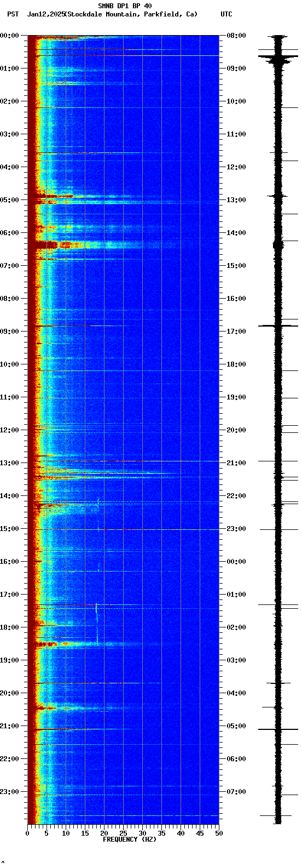
Task: Click the UTC time label '00:00'
Action: [236, 562]
